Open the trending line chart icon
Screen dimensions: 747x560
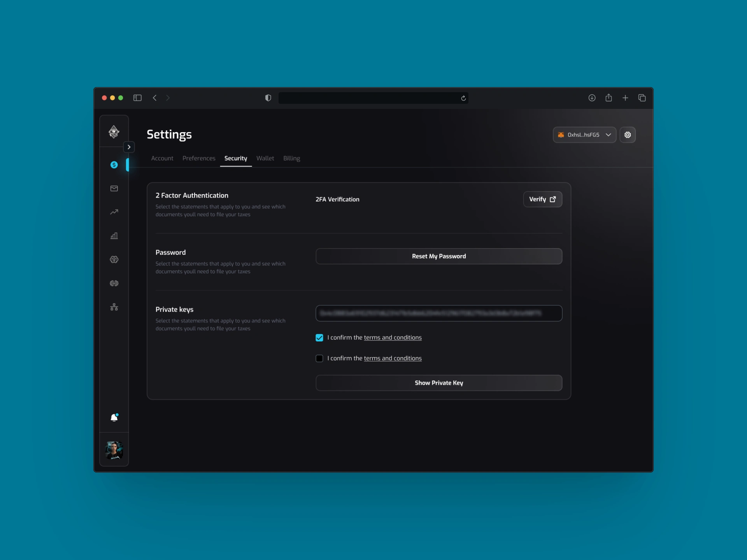pyautogui.click(x=114, y=212)
